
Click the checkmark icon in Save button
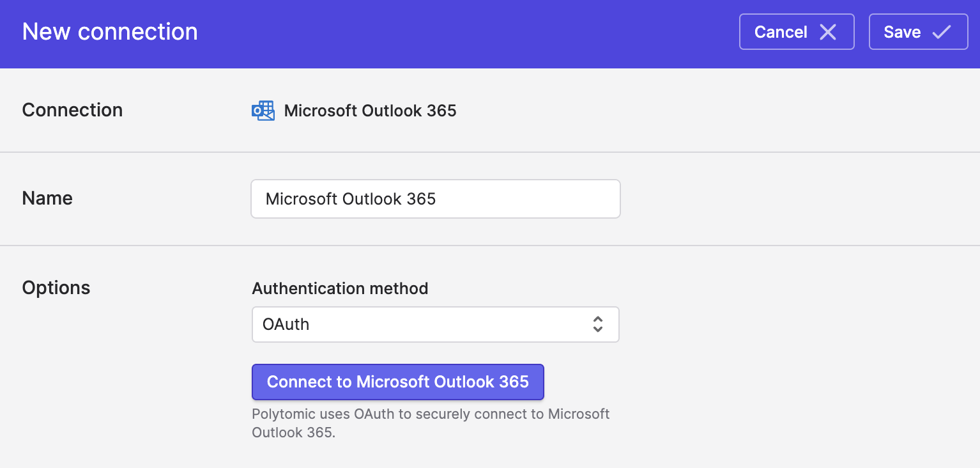(x=942, y=32)
